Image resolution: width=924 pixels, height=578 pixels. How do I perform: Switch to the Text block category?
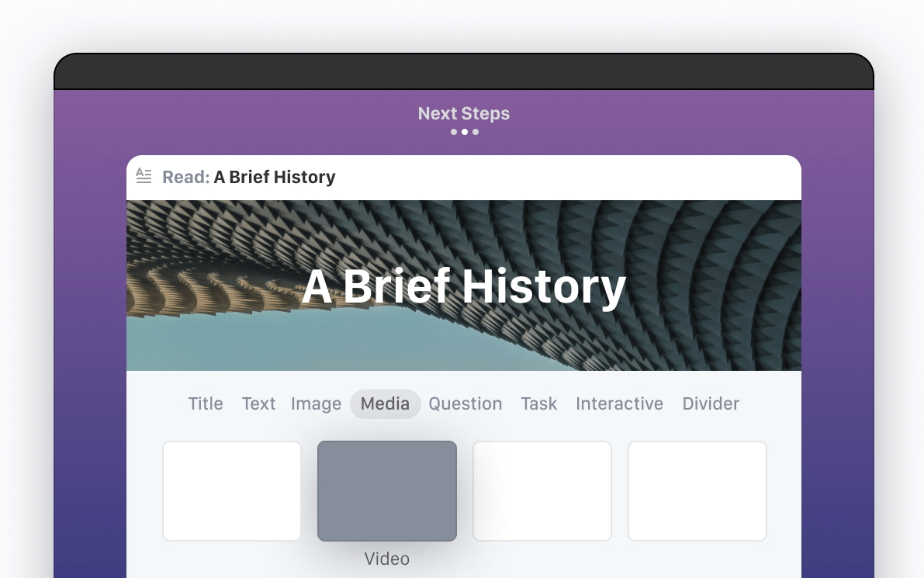pyautogui.click(x=258, y=403)
